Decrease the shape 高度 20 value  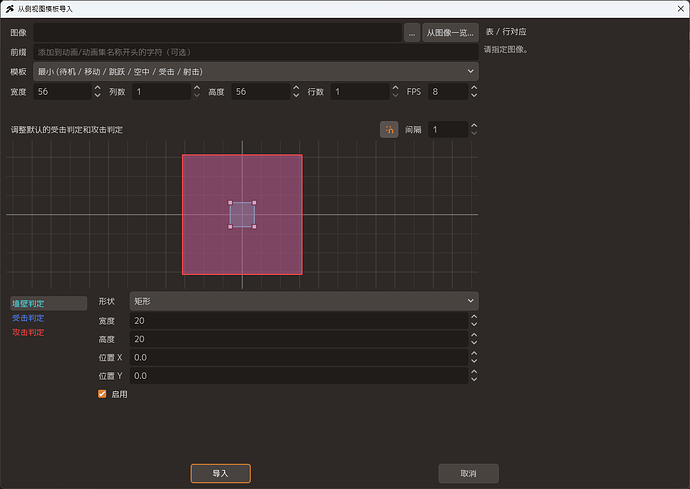pyautogui.click(x=474, y=342)
